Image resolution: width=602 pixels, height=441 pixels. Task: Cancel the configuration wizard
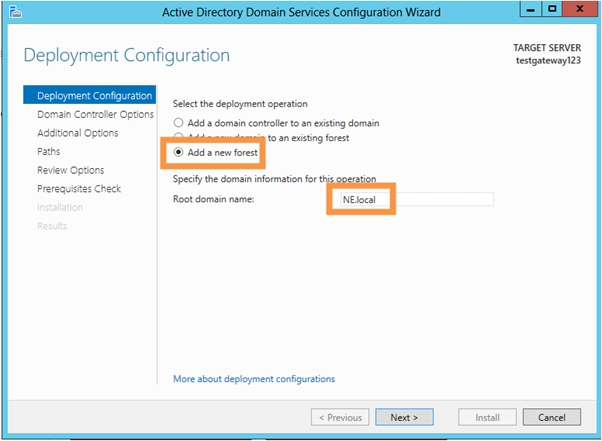tap(552, 417)
